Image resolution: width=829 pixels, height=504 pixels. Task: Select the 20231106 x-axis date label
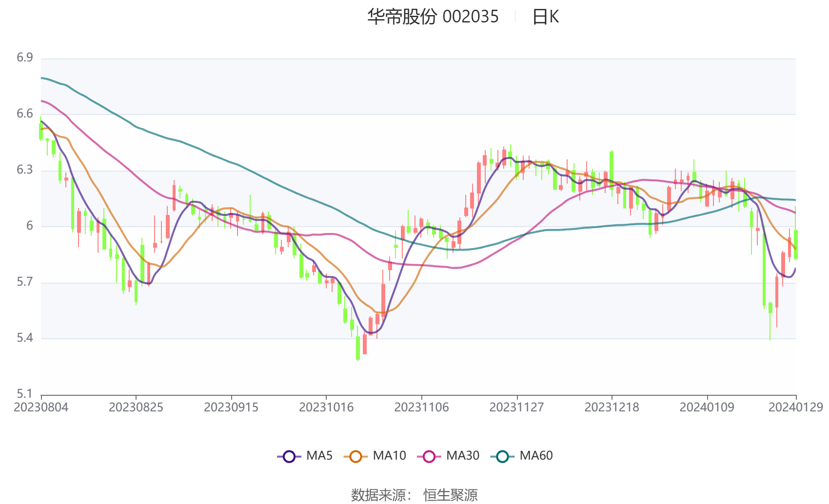(421, 407)
